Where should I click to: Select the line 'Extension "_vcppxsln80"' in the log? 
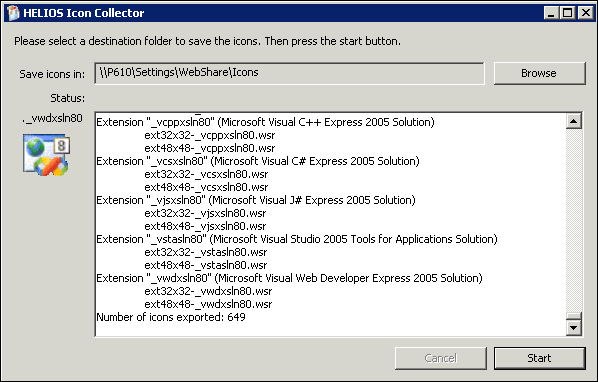(265, 122)
